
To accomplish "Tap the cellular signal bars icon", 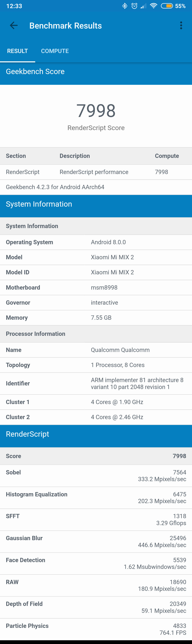I will click(x=143, y=6).
